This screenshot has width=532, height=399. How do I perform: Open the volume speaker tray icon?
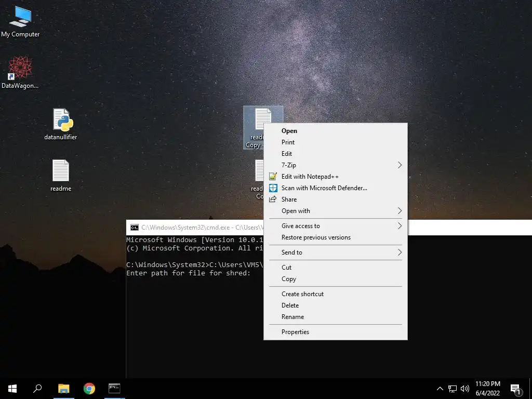pyautogui.click(x=465, y=389)
